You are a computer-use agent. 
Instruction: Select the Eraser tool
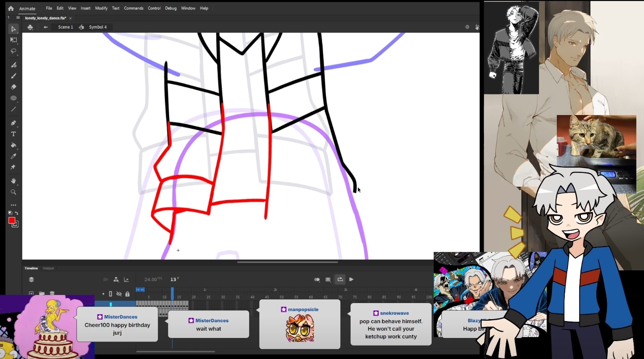point(13,87)
